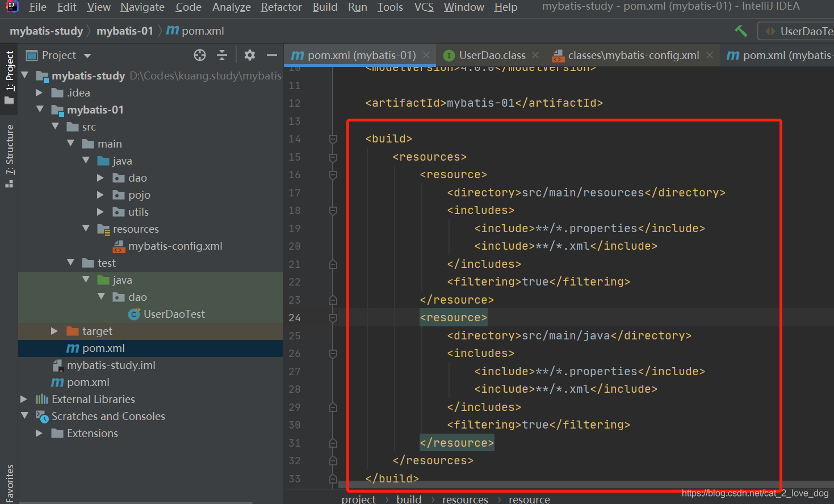Open the Project panel settings gear
This screenshot has height=504, width=834.
coord(249,55)
